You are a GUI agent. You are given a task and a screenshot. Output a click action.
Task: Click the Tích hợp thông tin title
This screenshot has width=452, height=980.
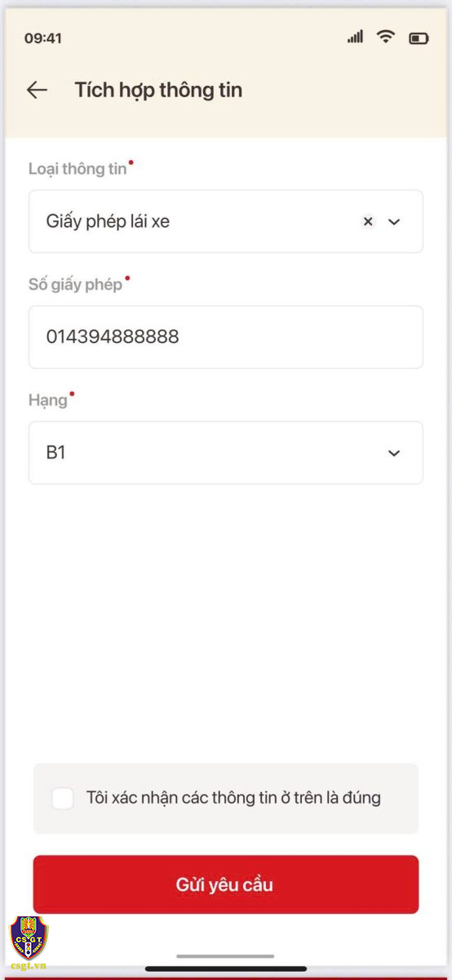pos(158,90)
